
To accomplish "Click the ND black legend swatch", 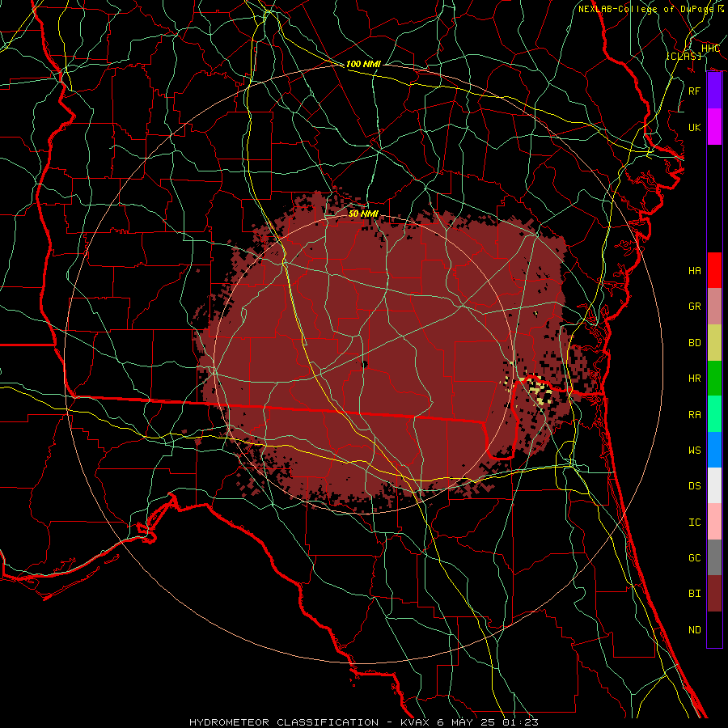I will (714, 629).
